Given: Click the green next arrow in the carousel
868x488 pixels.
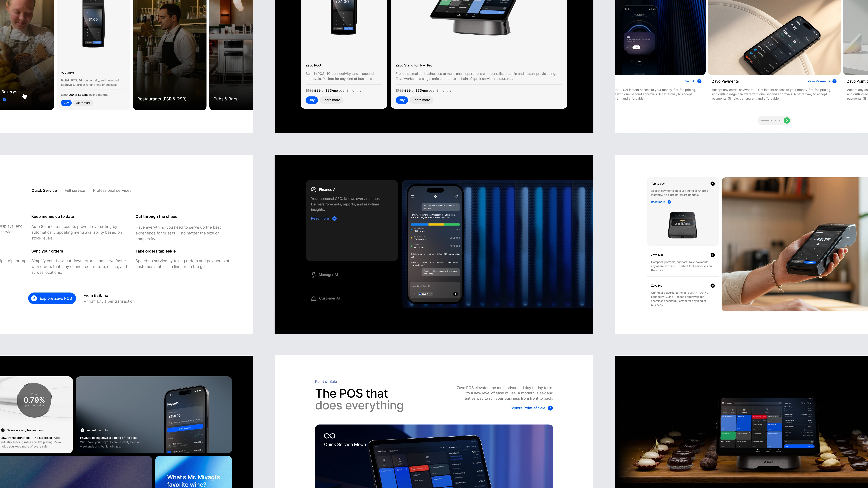Looking at the screenshot, I should click(x=787, y=121).
